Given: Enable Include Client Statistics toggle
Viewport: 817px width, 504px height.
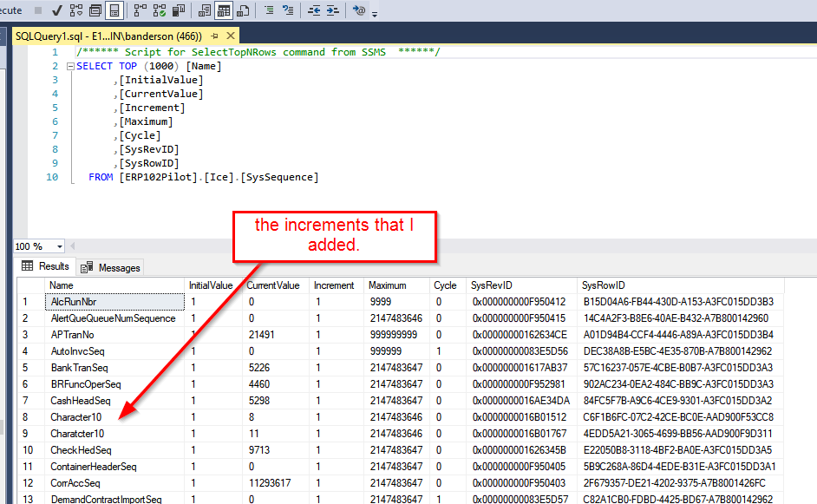Looking at the screenshot, I should coord(178,10).
